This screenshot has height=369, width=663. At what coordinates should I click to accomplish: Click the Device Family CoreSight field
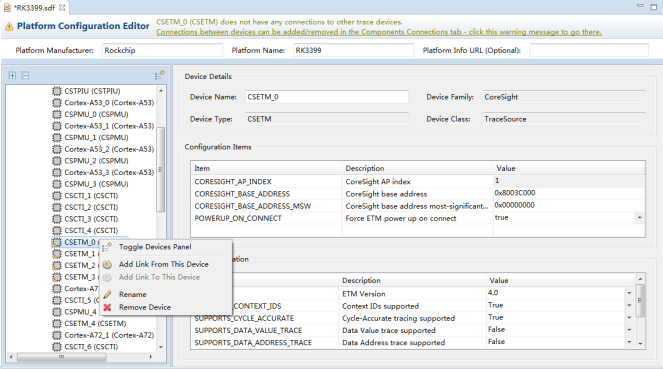[564, 97]
